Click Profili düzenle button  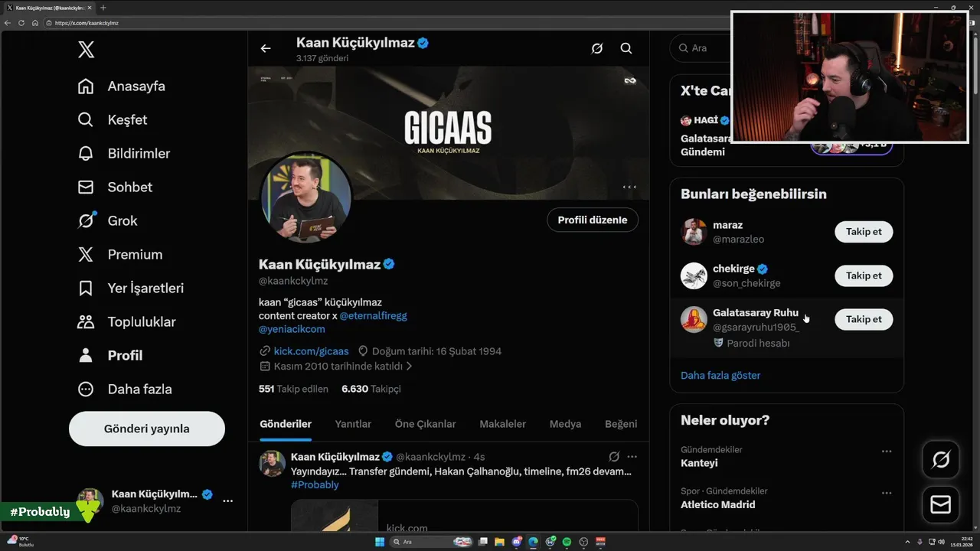point(593,220)
